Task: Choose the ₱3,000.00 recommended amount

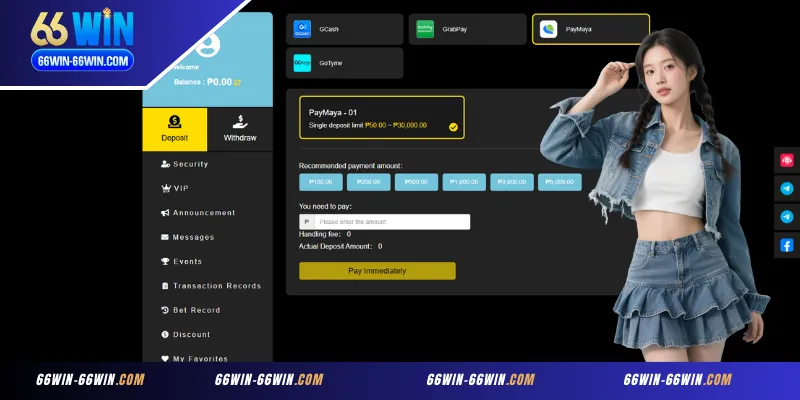Action: coord(512,182)
